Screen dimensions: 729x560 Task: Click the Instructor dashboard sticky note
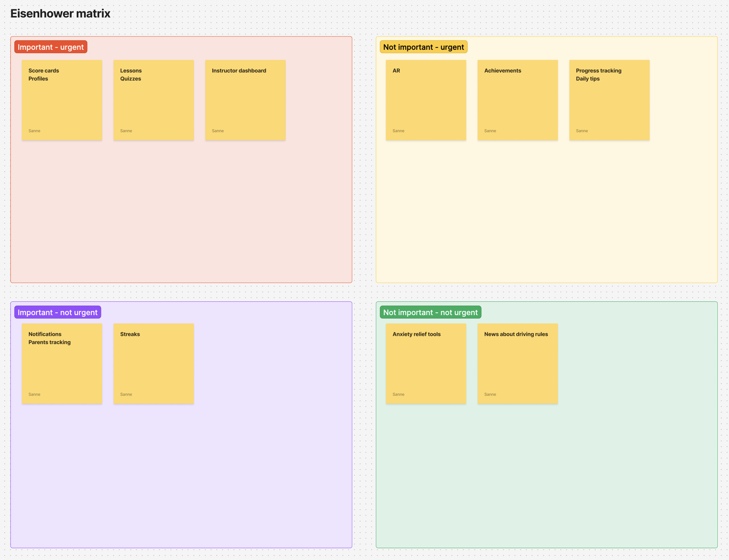245,100
